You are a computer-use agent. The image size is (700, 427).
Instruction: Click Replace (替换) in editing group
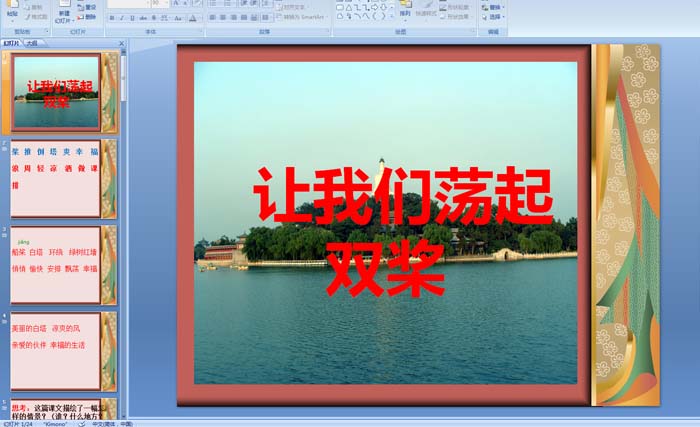(493, 8)
